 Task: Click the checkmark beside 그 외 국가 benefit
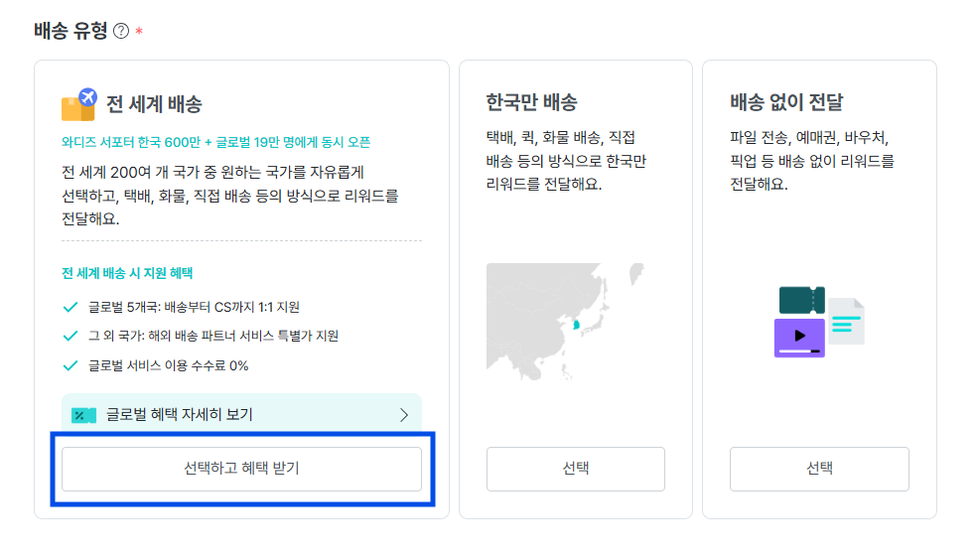[x=70, y=336]
